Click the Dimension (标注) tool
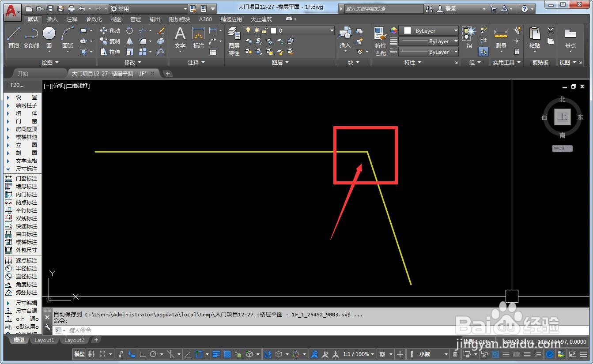The width and height of the screenshot is (593, 364). pos(199,38)
